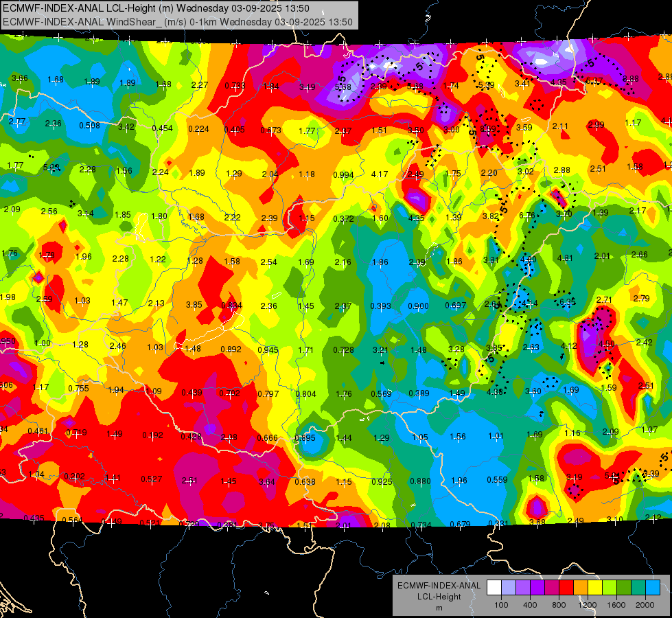Viewport: 672px width, 618px height.
Task: Click the wind shear value 0.702
Action: click(x=230, y=393)
